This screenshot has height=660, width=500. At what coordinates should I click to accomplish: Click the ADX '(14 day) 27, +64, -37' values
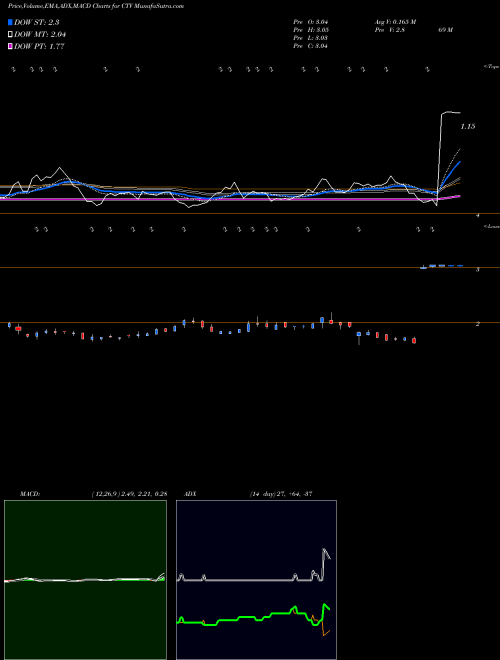point(281,494)
